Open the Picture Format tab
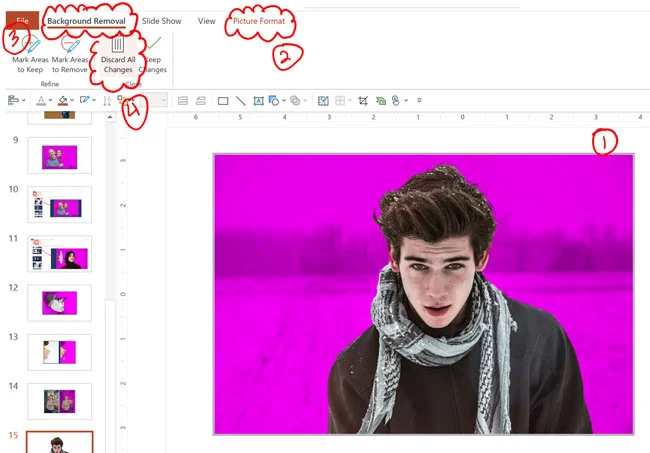Viewport: 650px width, 453px height. (x=259, y=21)
